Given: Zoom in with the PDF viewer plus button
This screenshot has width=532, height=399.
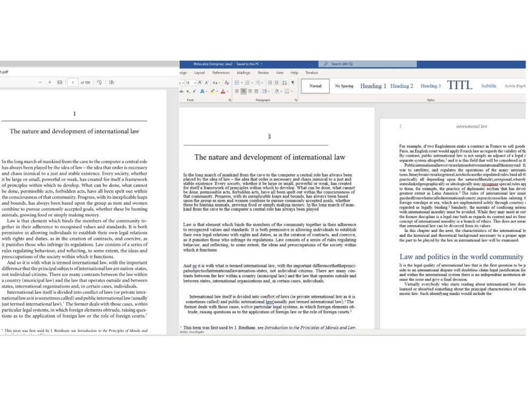Looking at the screenshot, I should click(x=49, y=82).
